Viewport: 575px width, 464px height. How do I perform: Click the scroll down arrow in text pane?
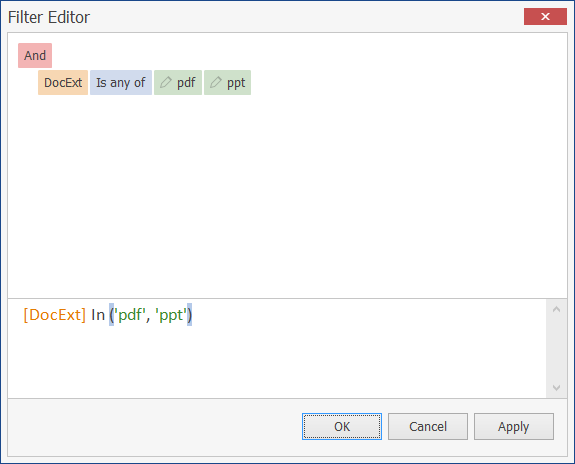(x=556, y=388)
